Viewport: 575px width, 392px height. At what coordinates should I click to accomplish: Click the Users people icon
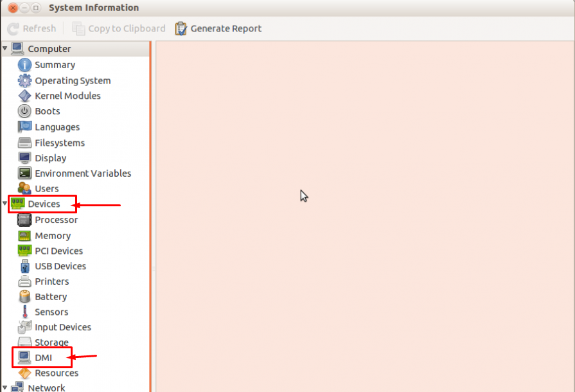click(24, 188)
